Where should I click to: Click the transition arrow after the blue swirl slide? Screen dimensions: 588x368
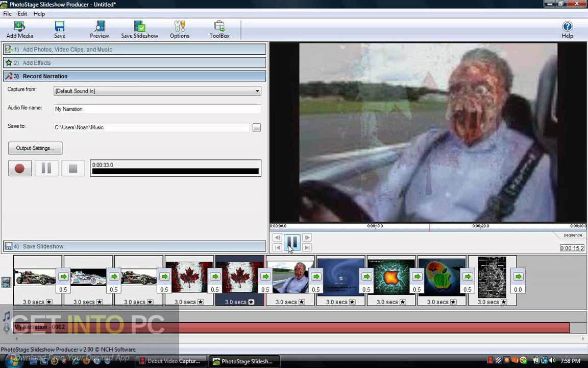366,277
